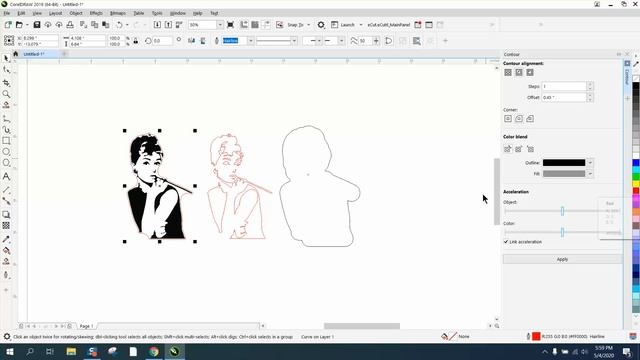Click the Paste icon in toolbar
Screen dimensions: 640x360
105,25
